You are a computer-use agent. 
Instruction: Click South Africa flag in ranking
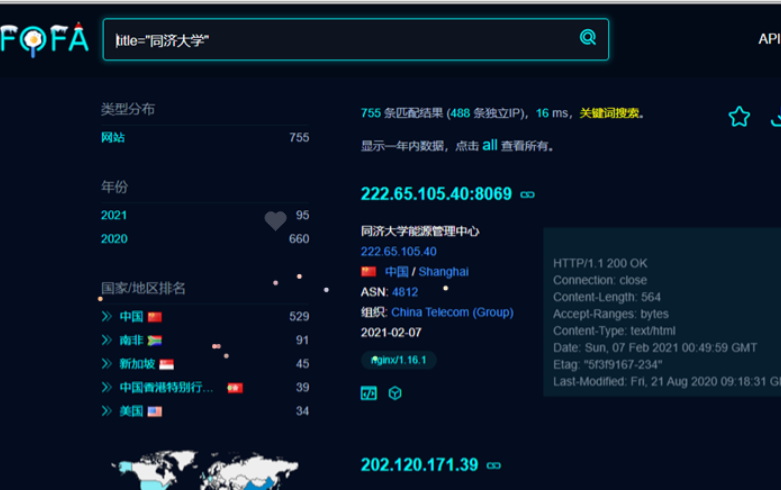pos(155,341)
